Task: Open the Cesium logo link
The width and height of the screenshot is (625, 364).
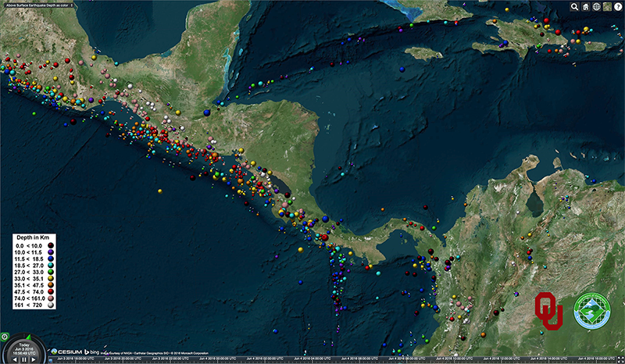Action: [66, 352]
